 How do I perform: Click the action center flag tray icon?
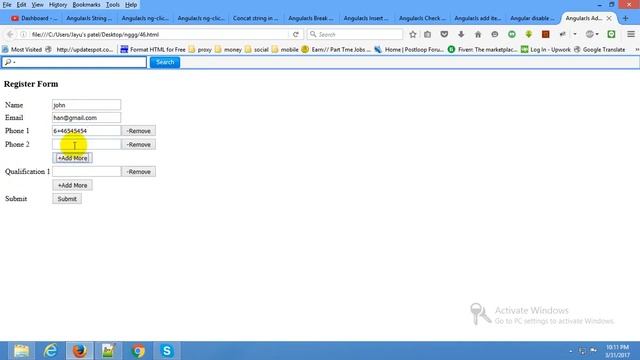pyautogui.click(x=593, y=351)
